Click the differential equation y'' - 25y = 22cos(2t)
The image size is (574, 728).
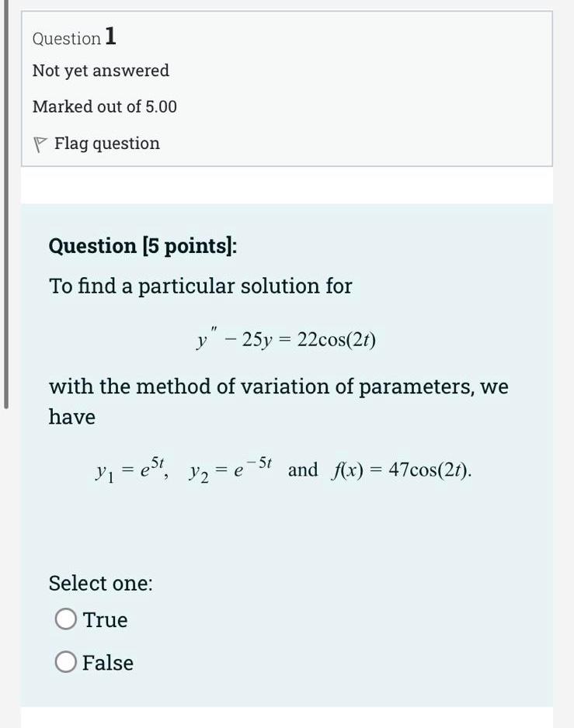click(287, 338)
